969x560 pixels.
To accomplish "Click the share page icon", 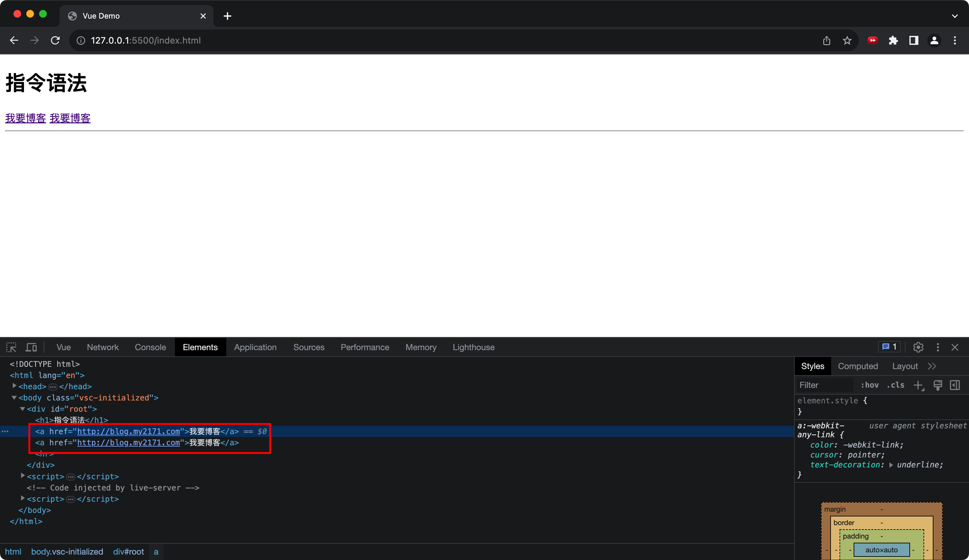I will [826, 40].
